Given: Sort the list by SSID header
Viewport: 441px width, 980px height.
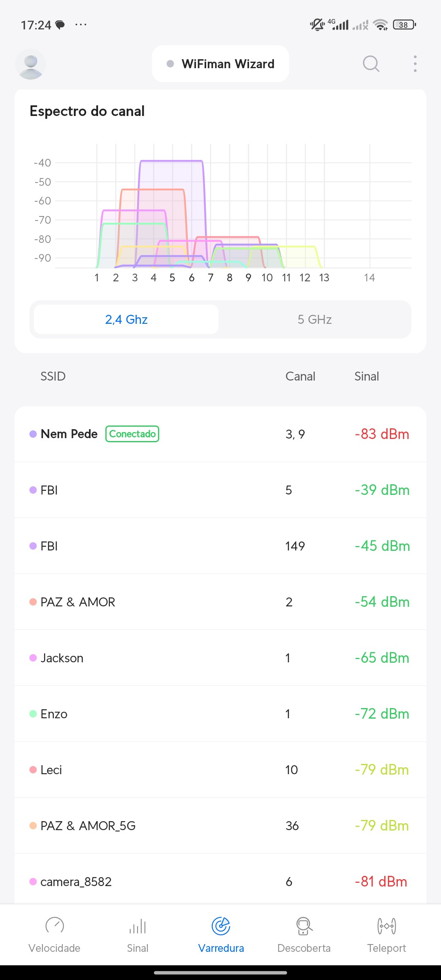Looking at the screenshot, I should (x=53, y=376).
